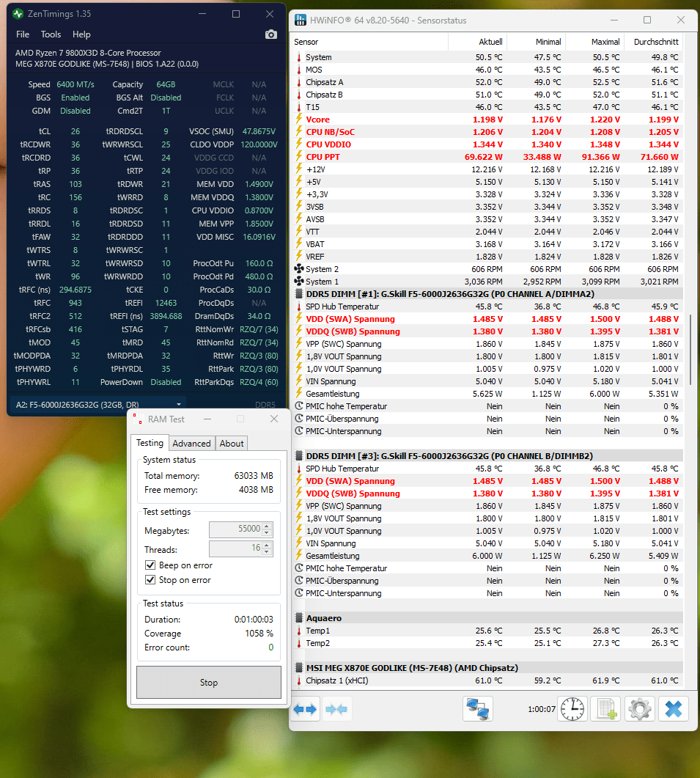The image size is (700, 778).
Task: Increase Threads with the up spinner
Action: (268, 545)
